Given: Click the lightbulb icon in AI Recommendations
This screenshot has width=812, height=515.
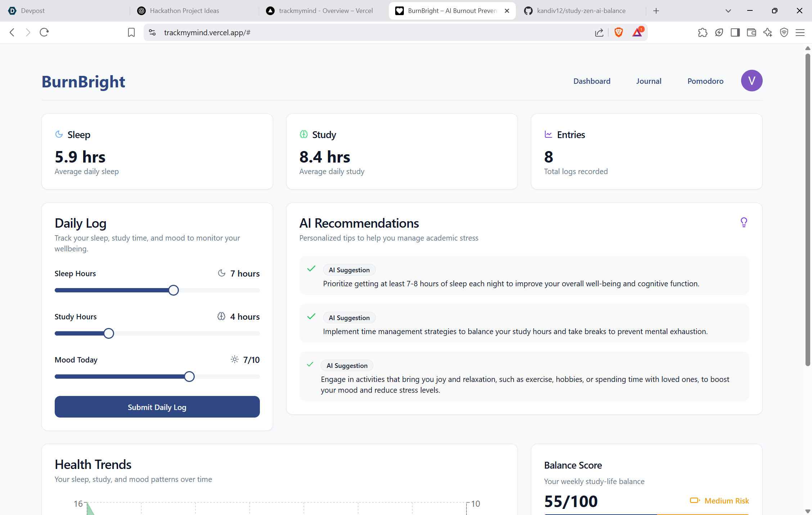Looking at the screenshot, I should [744, 222].
